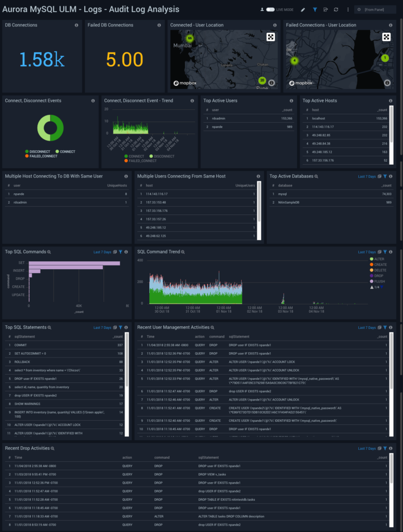Refresh the dashboard with the refresh icon
The height and width of the screenshot is (532, 403).
336,9
